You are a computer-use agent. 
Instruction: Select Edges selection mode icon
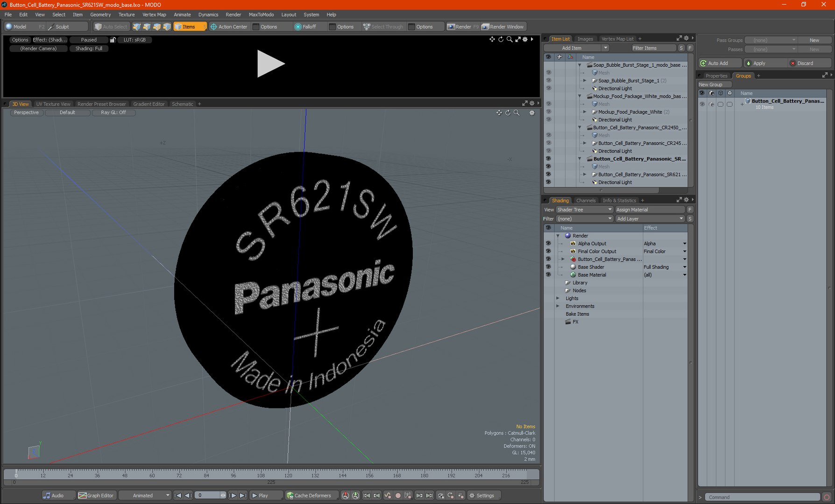[x=147, y=27]
